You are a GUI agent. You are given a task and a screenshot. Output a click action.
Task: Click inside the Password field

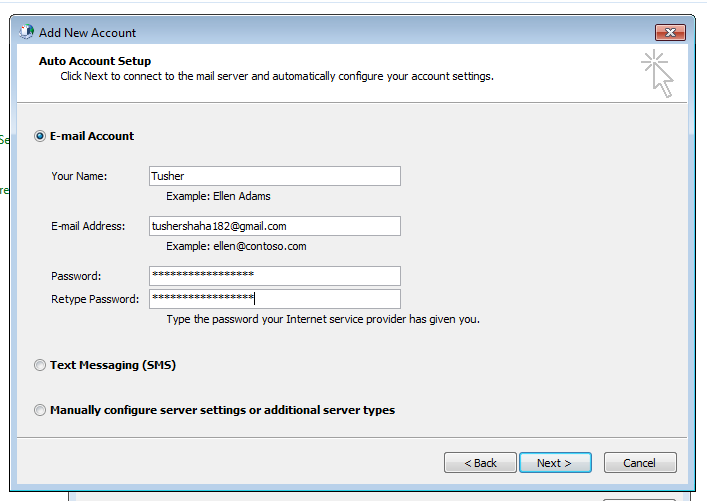tap(274, 275)
